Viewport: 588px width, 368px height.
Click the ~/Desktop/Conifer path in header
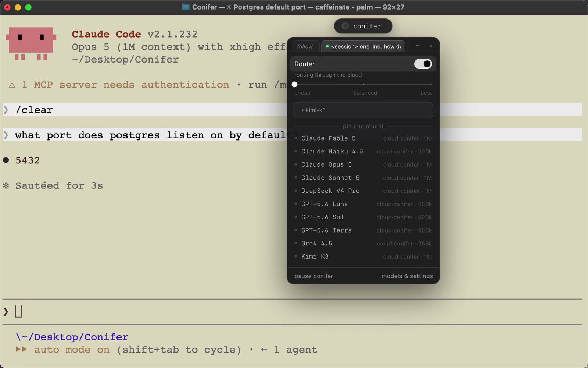tap(125, 59)
